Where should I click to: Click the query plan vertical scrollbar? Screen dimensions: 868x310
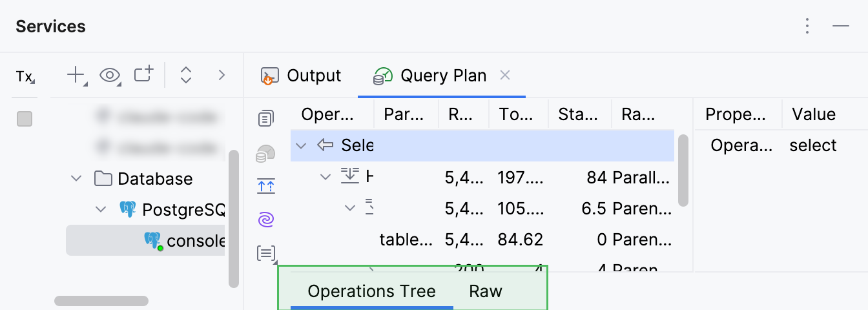[x=683, y=170]
